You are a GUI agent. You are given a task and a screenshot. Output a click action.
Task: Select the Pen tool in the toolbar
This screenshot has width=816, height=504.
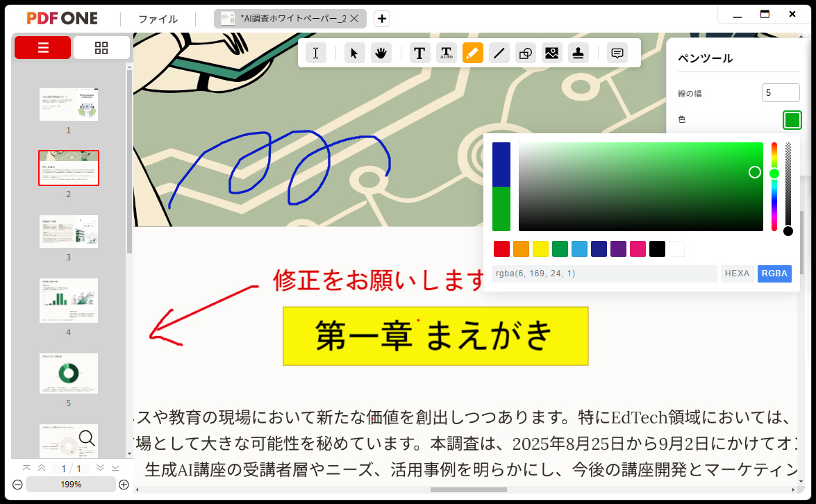[x=473, y=52]
